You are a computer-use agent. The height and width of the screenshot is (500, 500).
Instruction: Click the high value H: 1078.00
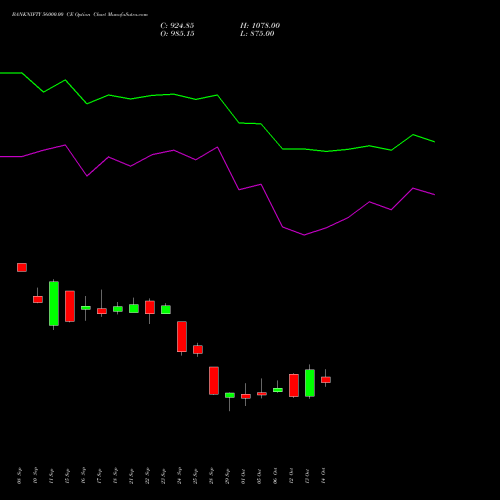[260, 26]
